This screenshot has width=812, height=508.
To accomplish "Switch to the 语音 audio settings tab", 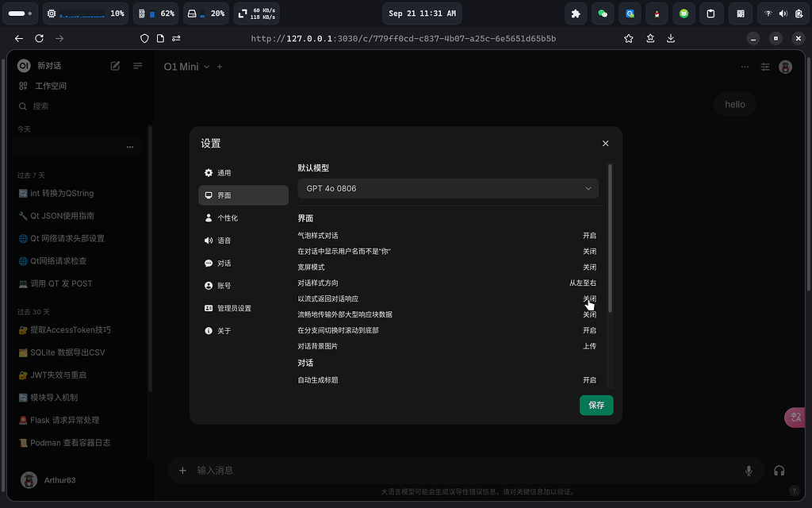I will coord(243,241).
